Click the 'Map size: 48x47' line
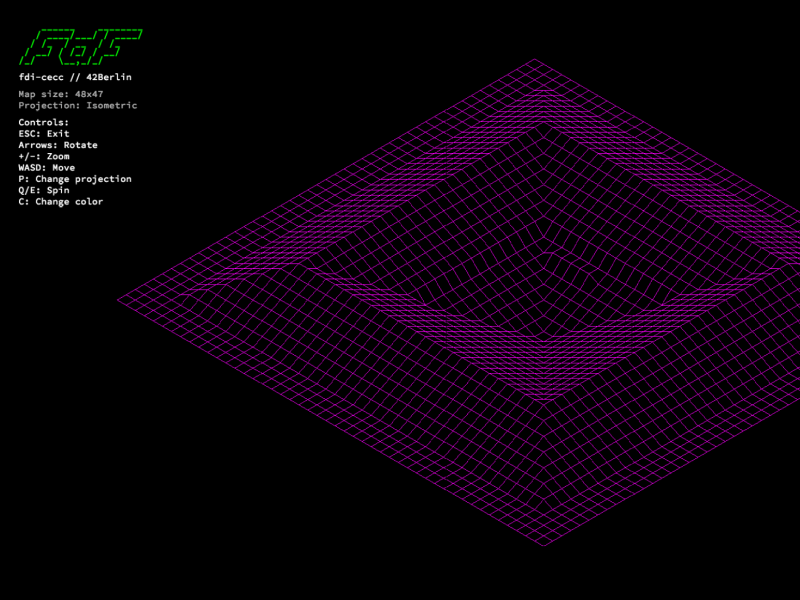The width and height of the screenshot is (800, 600). tap(61, 94)
